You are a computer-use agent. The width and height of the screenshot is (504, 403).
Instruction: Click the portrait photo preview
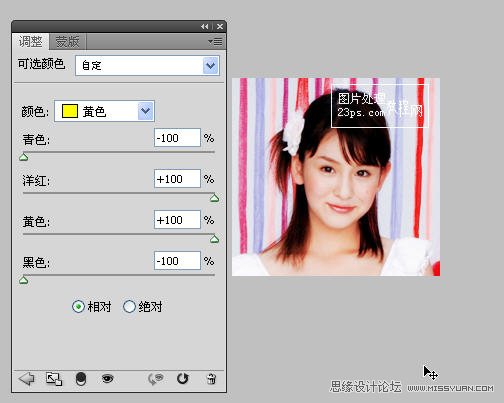336,177
